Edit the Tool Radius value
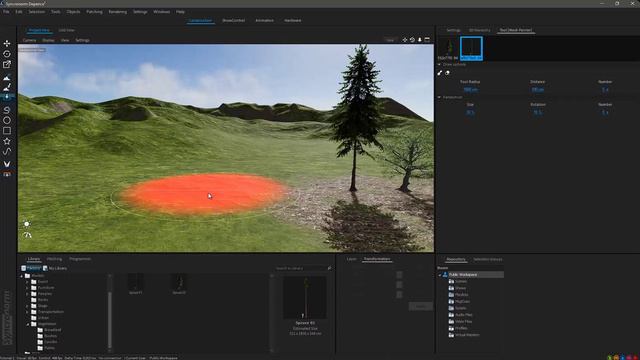This screenshot has width=640, height=360. pos(471,89)
